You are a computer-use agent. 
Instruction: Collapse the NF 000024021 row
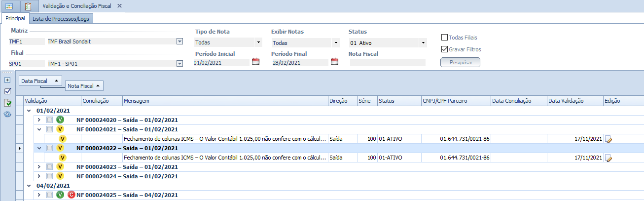pyautogui.click(x=39, y=129)
